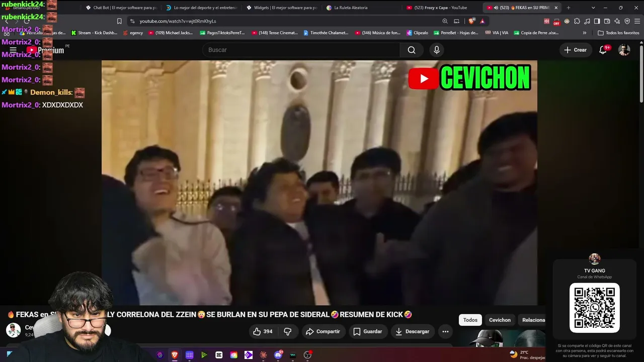Click the zoom magnifier icon in address bar
The width and height of the screenshot is (644, 362).
pos(445,21)
